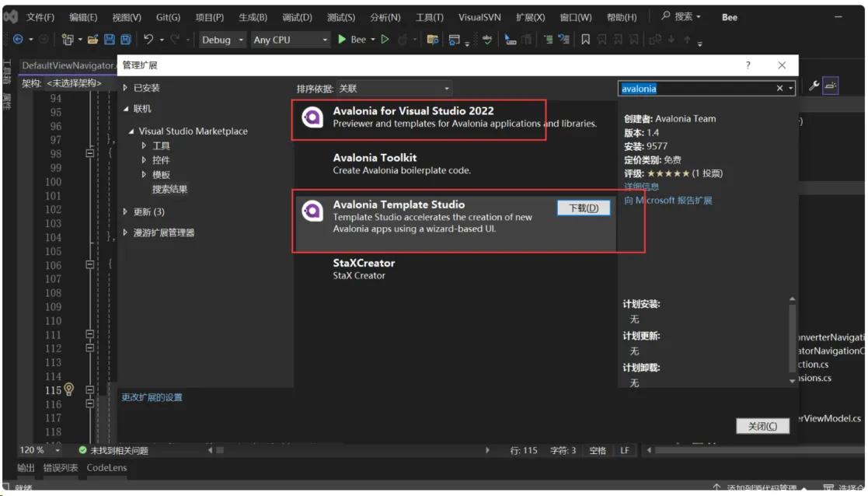Open the Any CPU platform dropdown
Viewport: 868px width, 496px height.
click(x=291, y=40)
